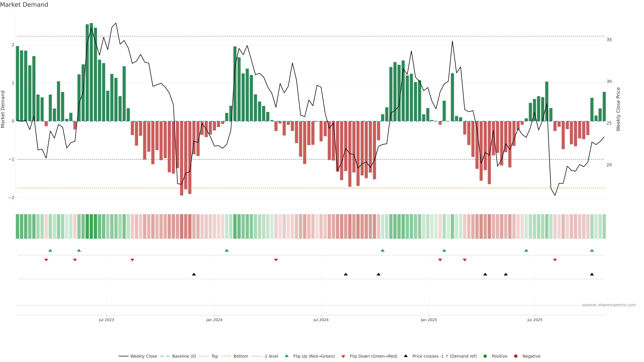This screenshot has height=362, width=644.
Task: Click the Market Demand chart title
Action: coord(24,5)
